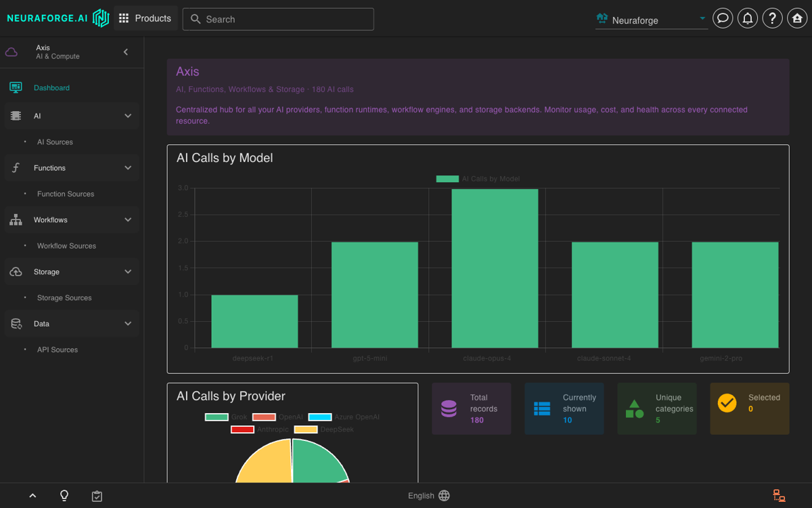
Task: Toggle the OpenAI legend swatch
Action: click(x=264, y=417)
